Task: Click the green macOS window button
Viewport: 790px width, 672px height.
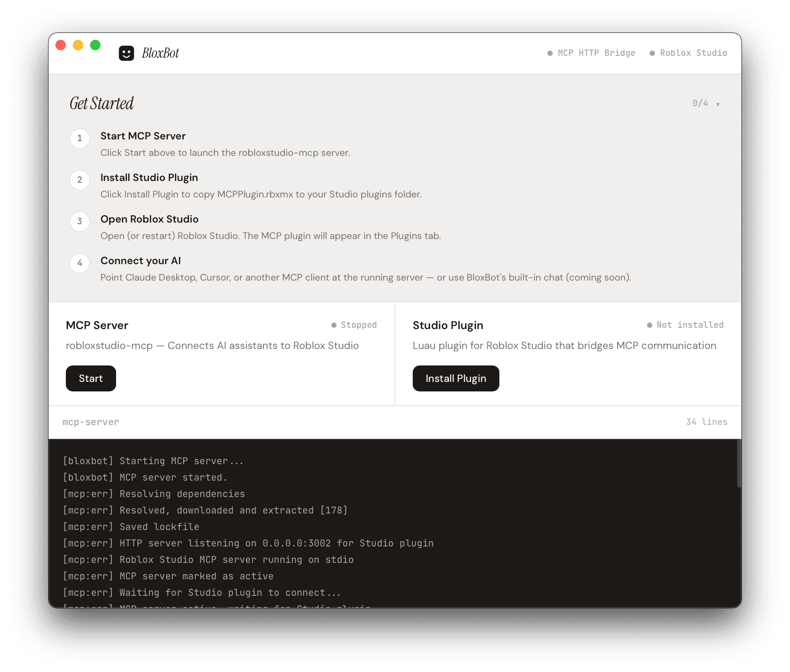Action: tap(95, 45)
